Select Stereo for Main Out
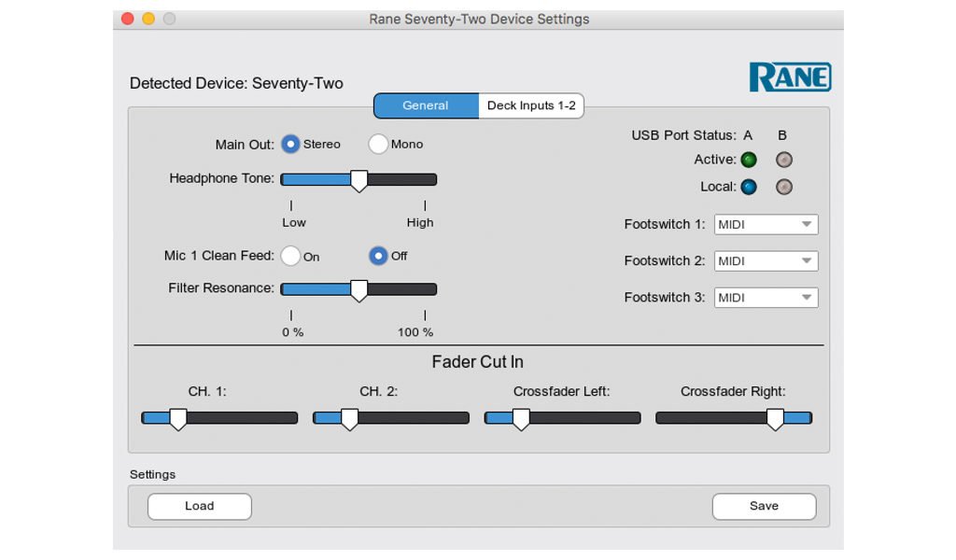 point(291,144)
